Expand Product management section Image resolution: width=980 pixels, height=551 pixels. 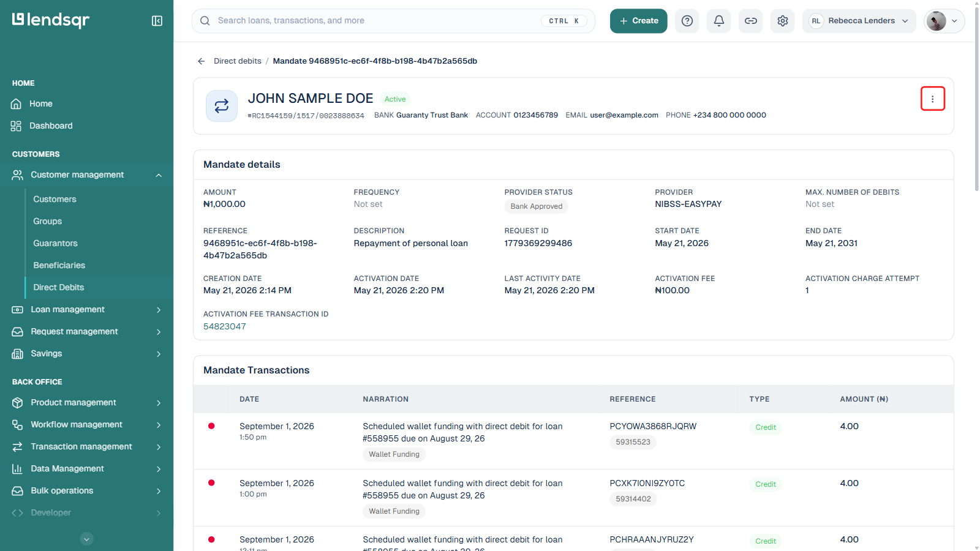point(86,403)
